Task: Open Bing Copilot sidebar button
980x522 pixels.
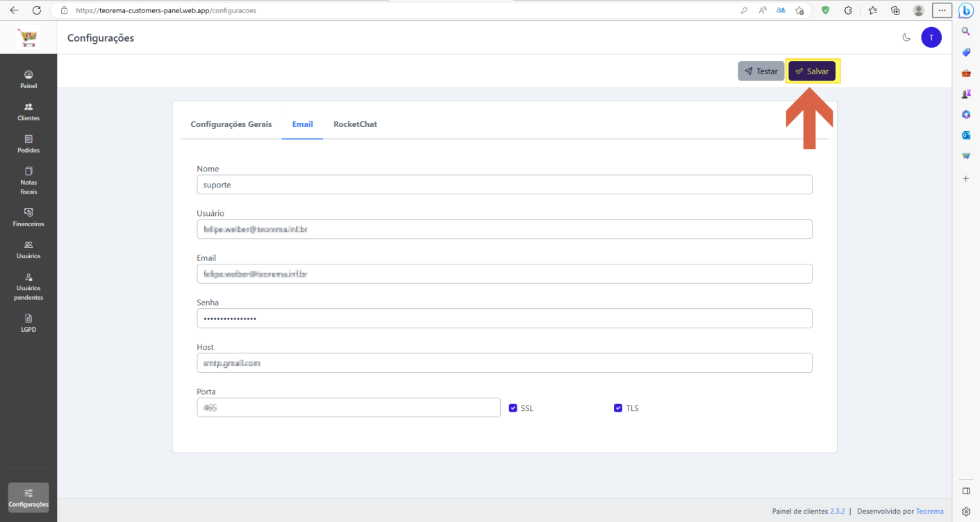Action: (x=965, y=10)
